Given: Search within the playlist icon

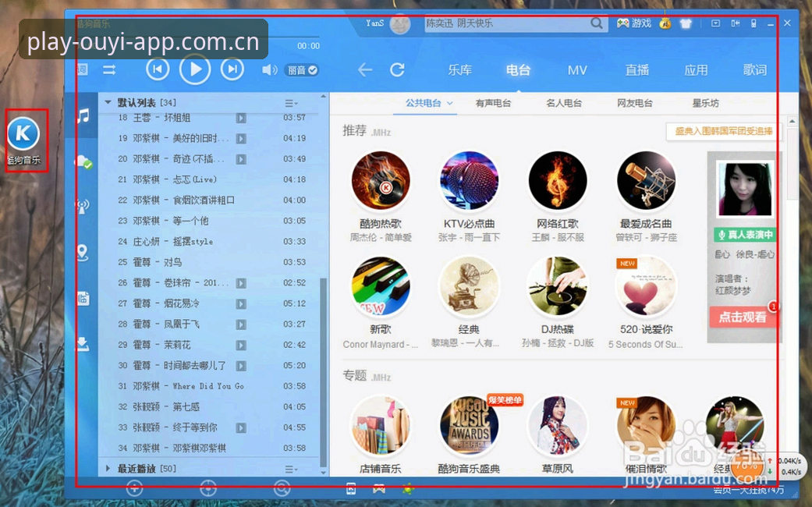Looking at the screenshot, I should tap(282, 487).
